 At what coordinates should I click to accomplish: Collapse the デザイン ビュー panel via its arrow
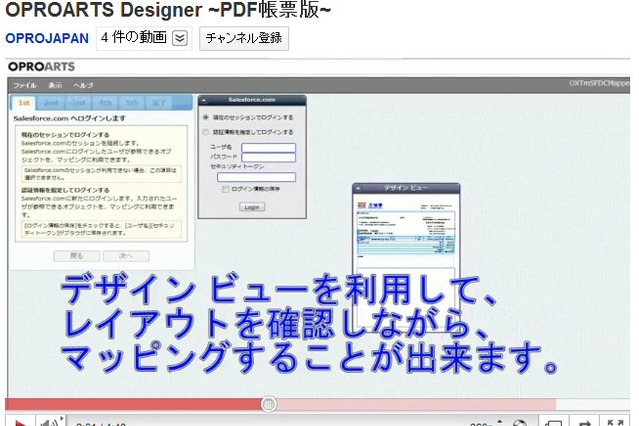coord(358,188)
